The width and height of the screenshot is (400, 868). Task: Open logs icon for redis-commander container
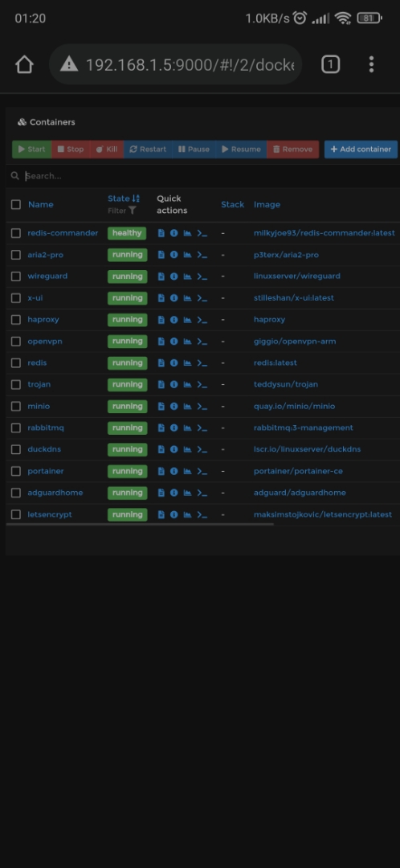click(x=161, y=233)
